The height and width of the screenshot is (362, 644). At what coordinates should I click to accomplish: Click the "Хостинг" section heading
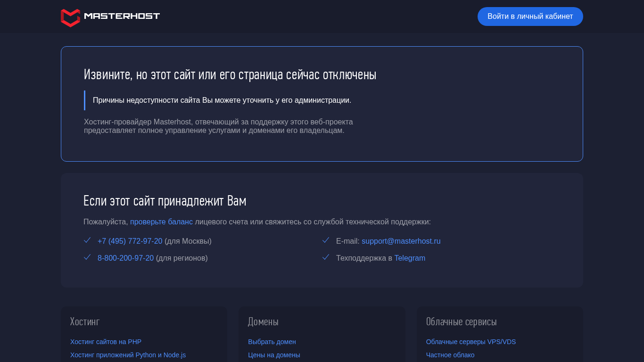pos(85,321)
